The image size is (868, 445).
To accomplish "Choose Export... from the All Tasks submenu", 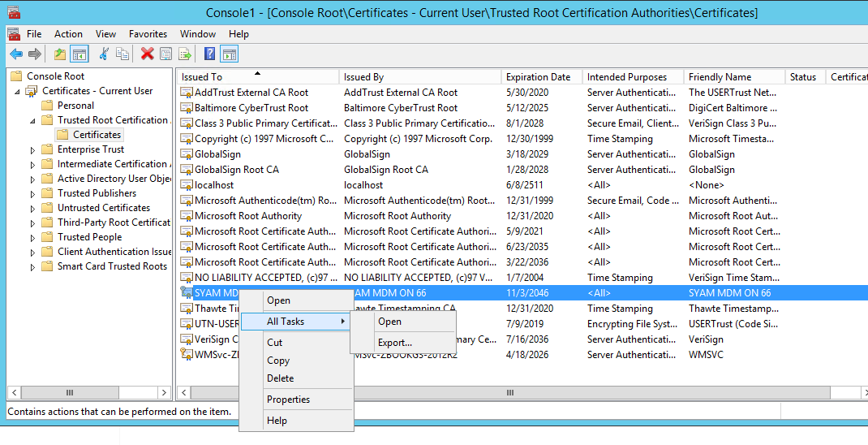I will point(394,343).
